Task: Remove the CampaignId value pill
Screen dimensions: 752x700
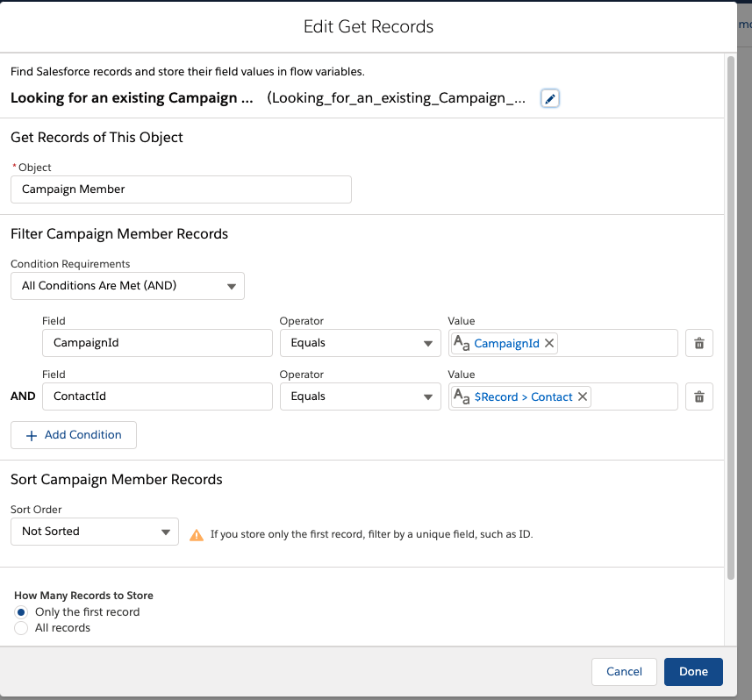Action: [x=549, y=343]
